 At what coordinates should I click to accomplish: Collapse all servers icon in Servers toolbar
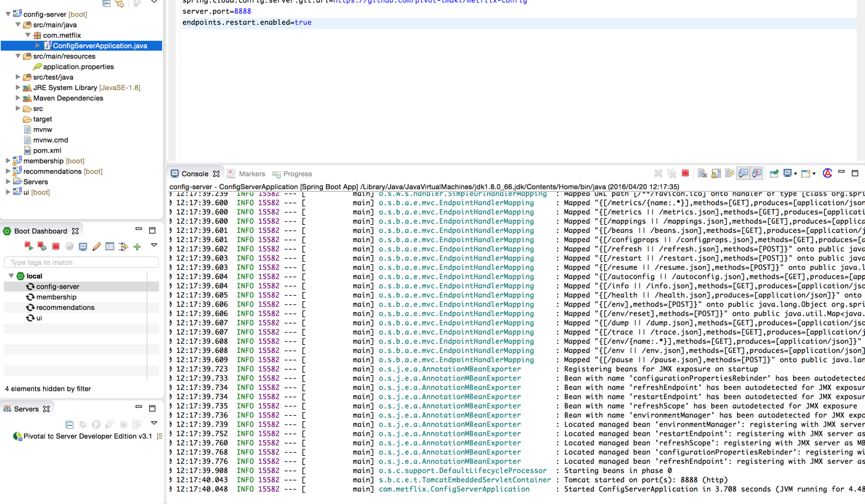pyautogui.click(x=69, y=425)
